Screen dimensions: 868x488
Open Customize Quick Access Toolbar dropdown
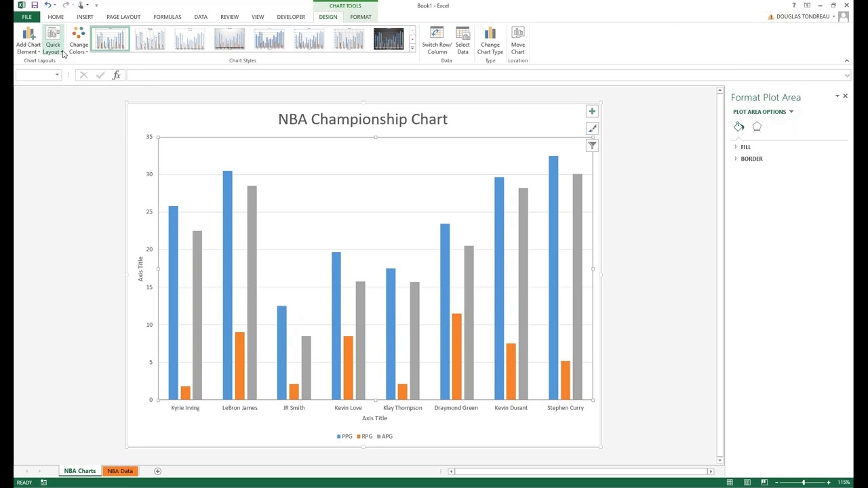coord(96,5)
